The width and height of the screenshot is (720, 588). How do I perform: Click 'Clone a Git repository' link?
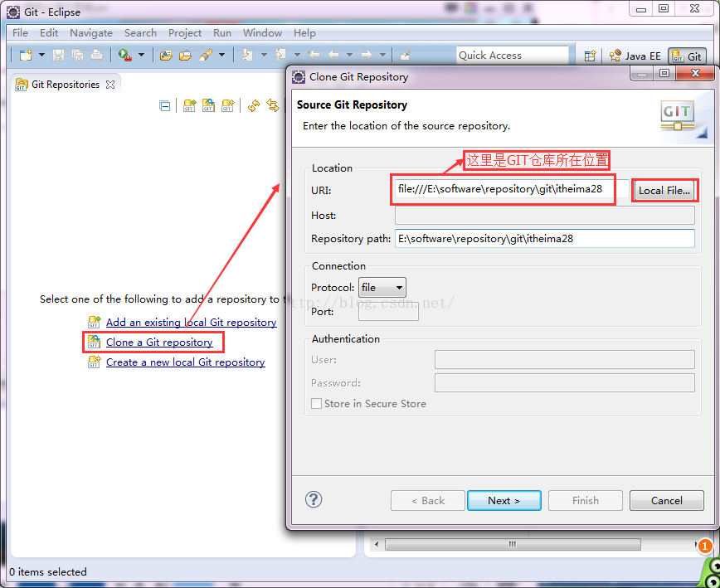coord(159,343)
